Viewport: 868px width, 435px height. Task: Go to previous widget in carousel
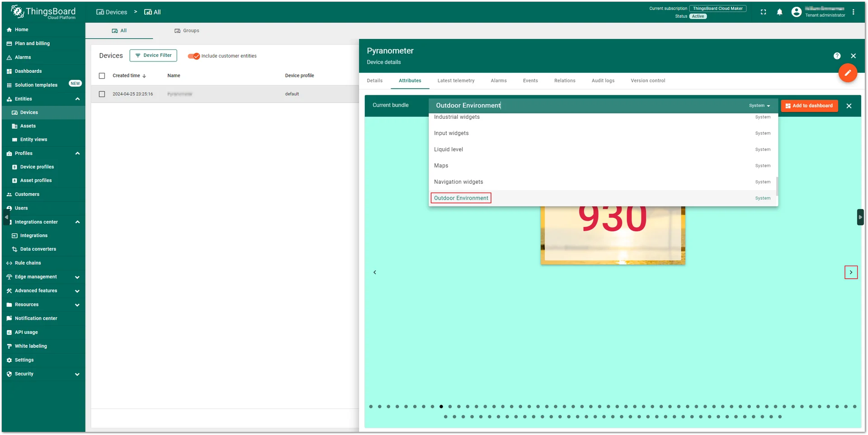click(375, 272)
